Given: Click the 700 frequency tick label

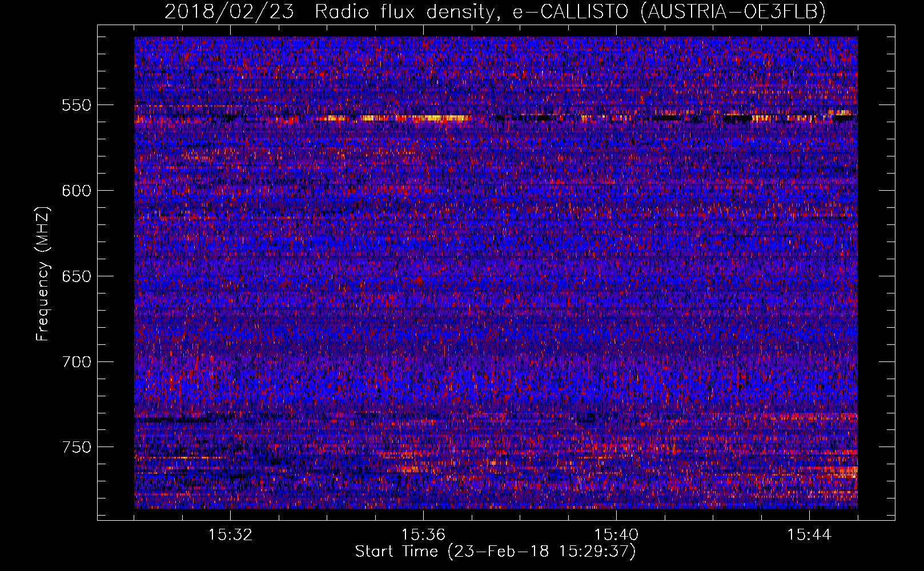Looking at the screenshot, I should click(77, 361).
